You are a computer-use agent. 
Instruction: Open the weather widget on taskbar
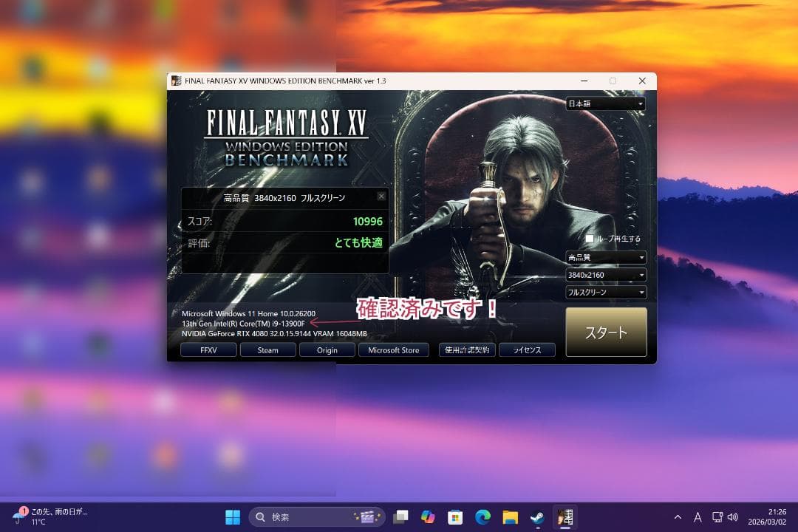tap(51, 516)
